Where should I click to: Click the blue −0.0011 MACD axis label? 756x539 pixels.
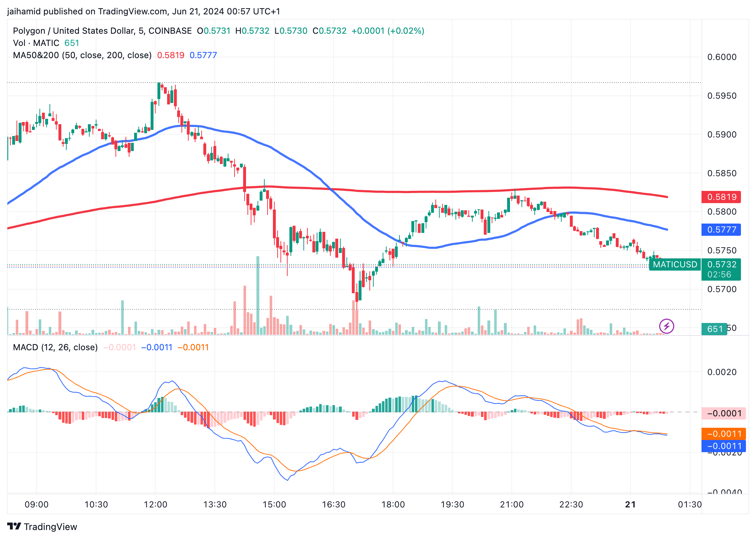pyautogui.click(x=724, y=446)
